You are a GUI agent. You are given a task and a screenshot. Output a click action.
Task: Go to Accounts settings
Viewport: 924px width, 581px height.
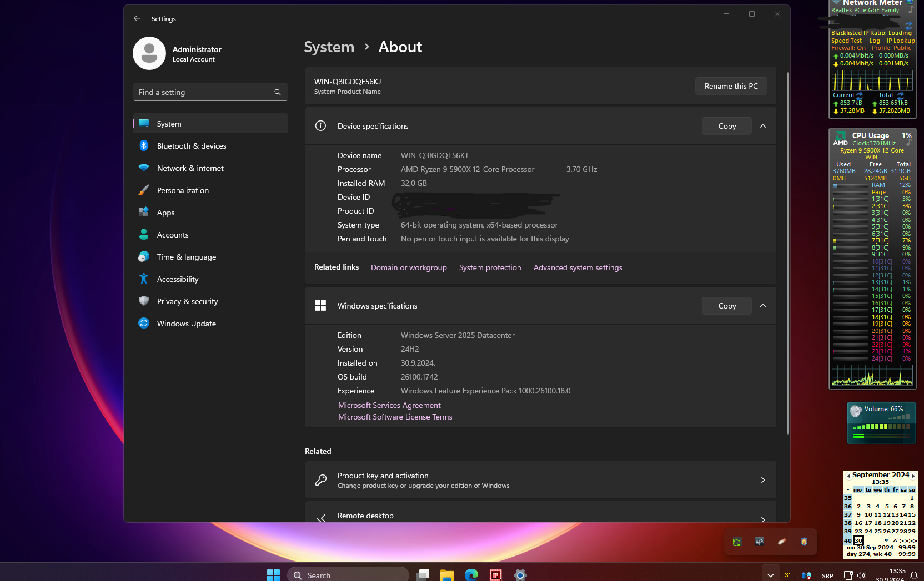pos(210,235)
